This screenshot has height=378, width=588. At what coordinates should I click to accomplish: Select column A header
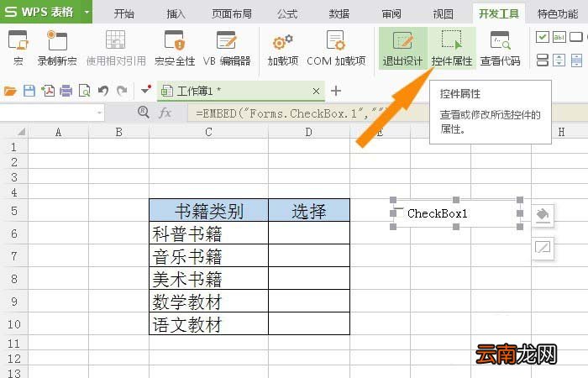[x=58, y=132]
